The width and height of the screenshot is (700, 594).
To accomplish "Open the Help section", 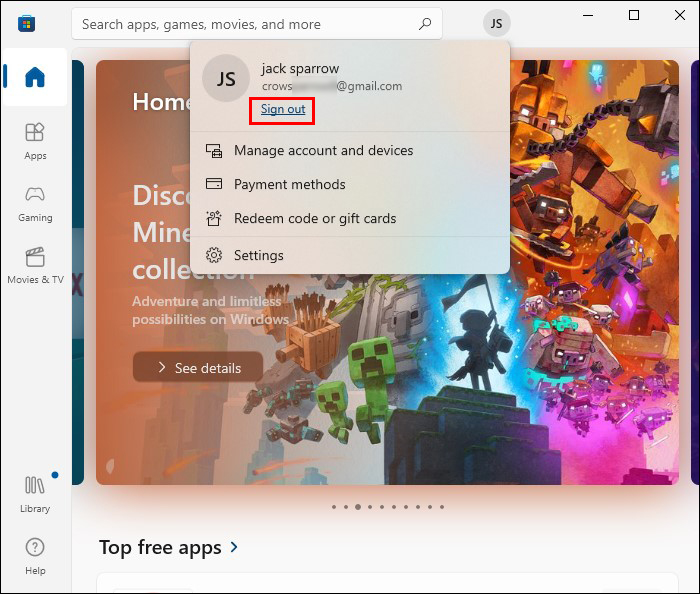I will point(35,556).
